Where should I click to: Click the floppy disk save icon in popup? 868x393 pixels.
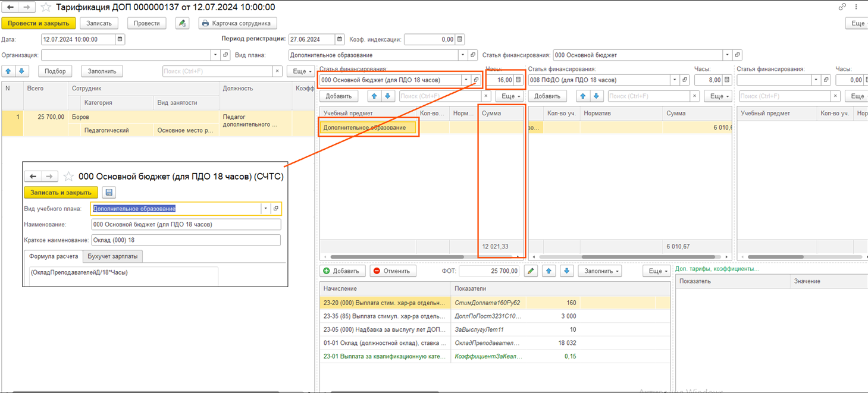click(108, 193)
